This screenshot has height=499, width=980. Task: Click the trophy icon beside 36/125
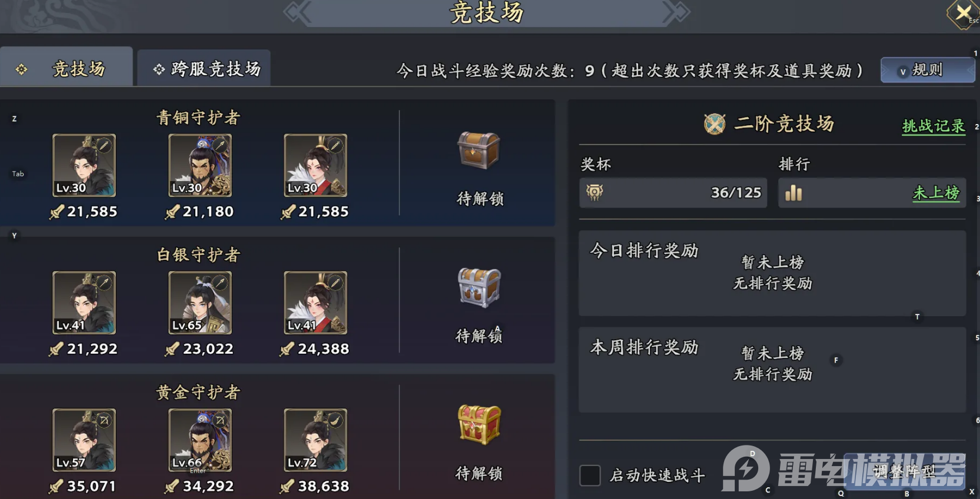tap(595, 192)
